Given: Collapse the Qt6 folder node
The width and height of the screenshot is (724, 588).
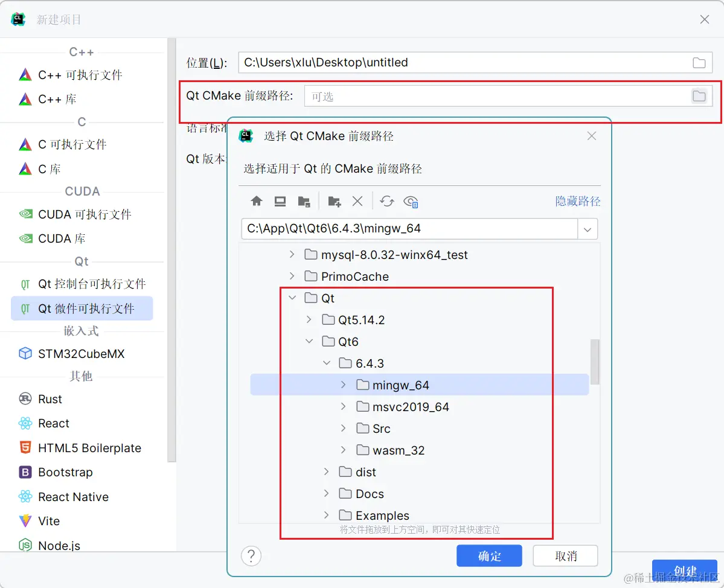Looking at the screenshot, I should click(x=309, y=341).
